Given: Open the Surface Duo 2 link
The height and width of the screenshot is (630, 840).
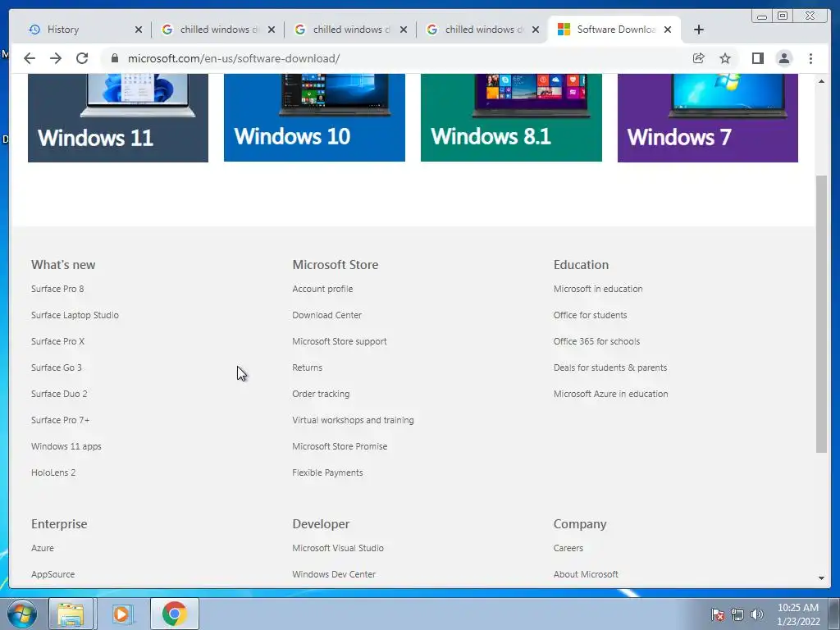Looking at the screenshot, I should pos(59,394).
